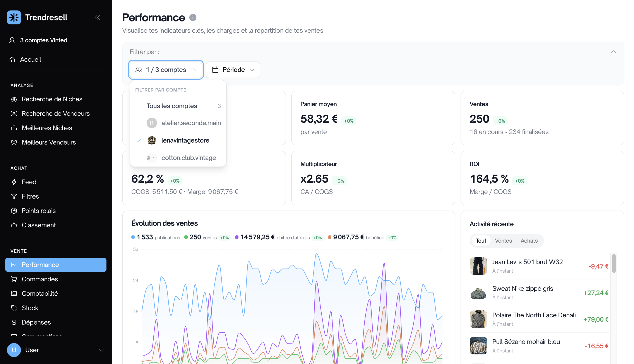
Task: Switch to the Tout activity tab
Action: click(481, 241)
